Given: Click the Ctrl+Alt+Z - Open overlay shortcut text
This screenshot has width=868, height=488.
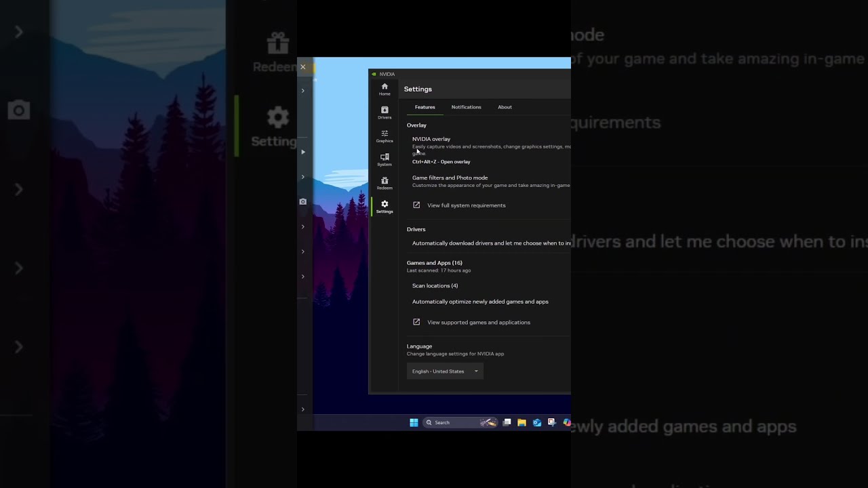Looking at the screenshot, I should pyautogui.click(x=441, y=162).
